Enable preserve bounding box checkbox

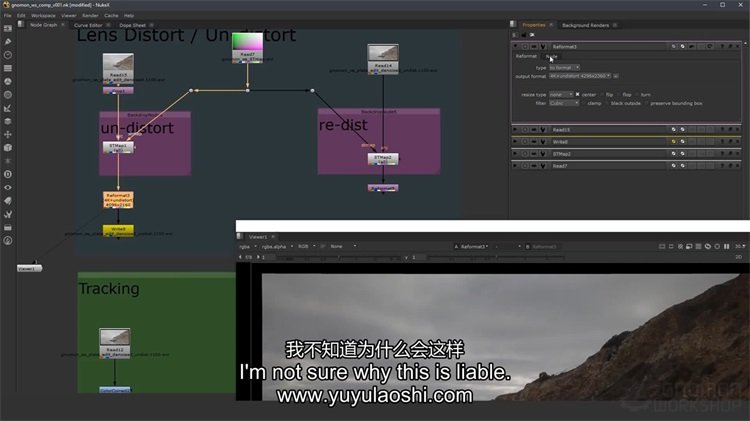click(647, 103)
